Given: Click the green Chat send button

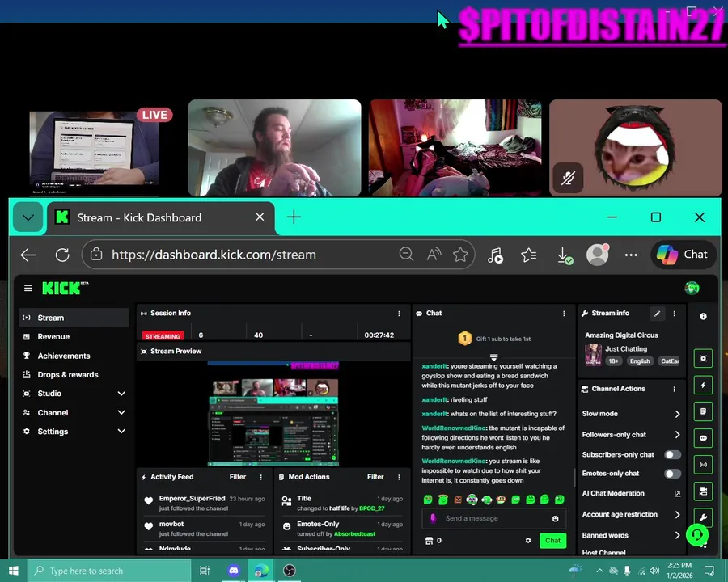Looking at the screenshot, I should click(x=552, y=541).
